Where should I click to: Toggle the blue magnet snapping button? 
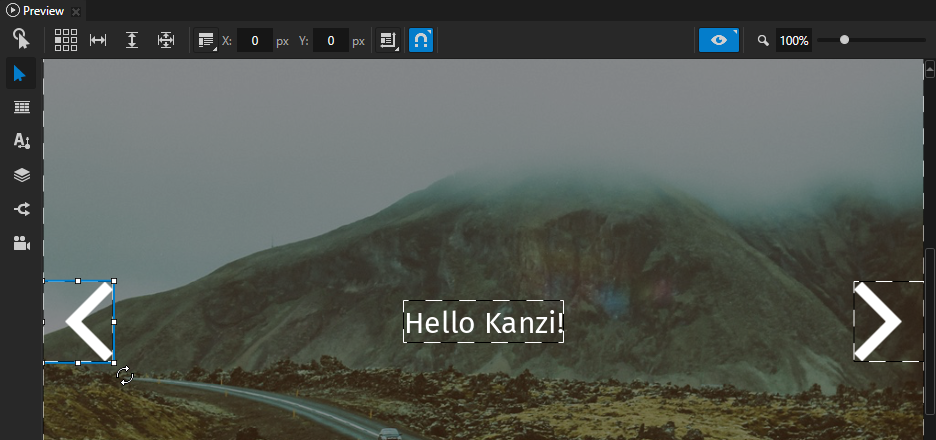point(421,41)
